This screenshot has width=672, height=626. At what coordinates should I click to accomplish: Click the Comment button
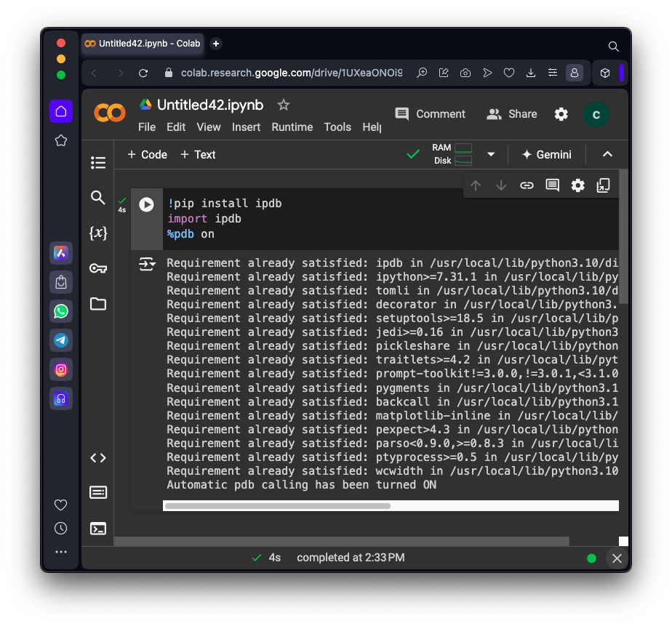430,114
